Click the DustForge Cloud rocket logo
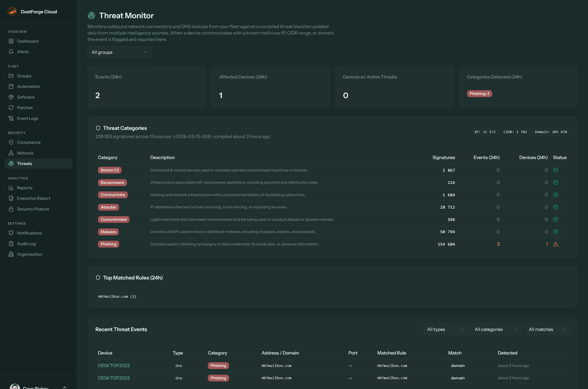The image size is (588, 389). [x=12, y=11]
